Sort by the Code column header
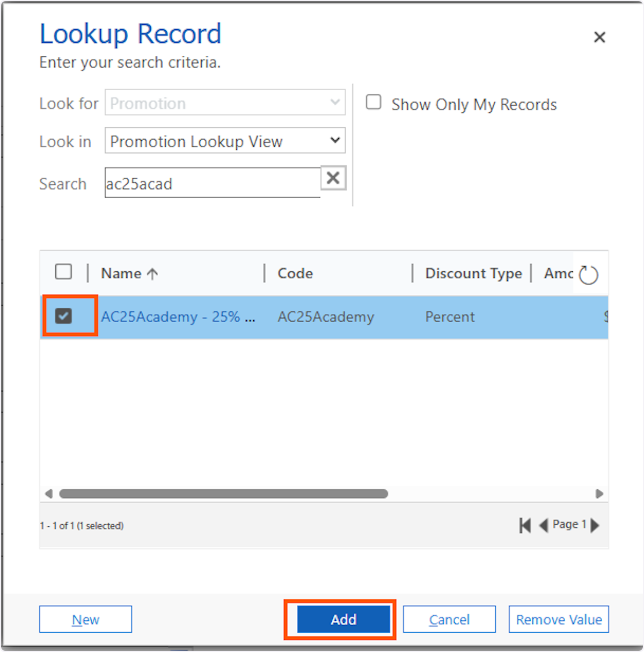The width and height of the screenshot is (644, 652). tap(295, 273)
